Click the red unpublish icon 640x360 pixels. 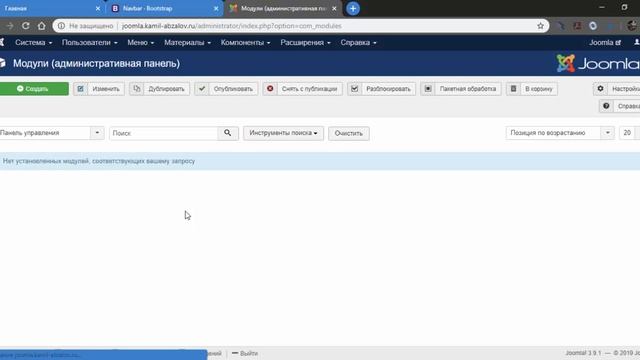270,89
